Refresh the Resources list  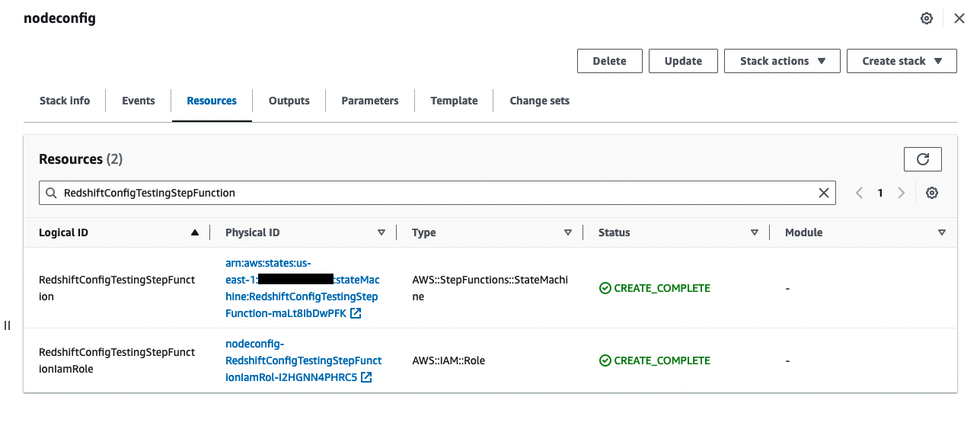point(922,159)
